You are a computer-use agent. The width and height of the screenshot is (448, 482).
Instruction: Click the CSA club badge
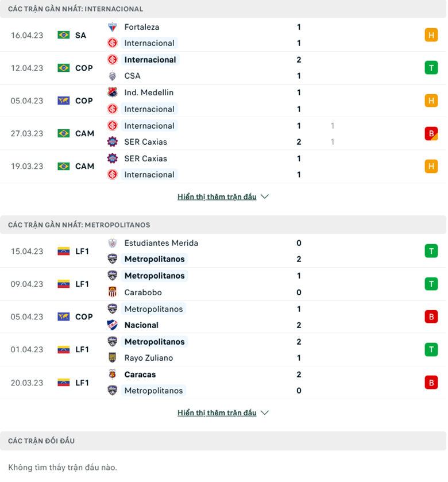point(113,75)
